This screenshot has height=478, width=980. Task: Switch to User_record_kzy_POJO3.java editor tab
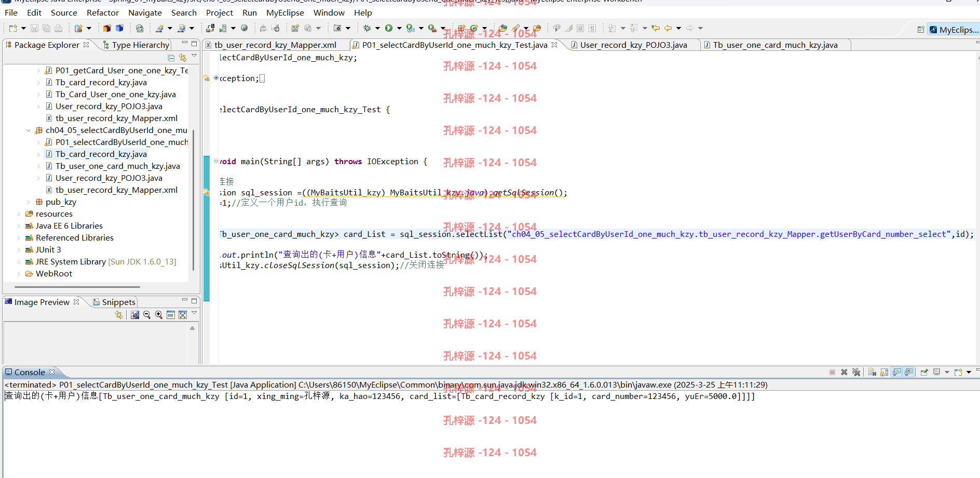point(633,45)
